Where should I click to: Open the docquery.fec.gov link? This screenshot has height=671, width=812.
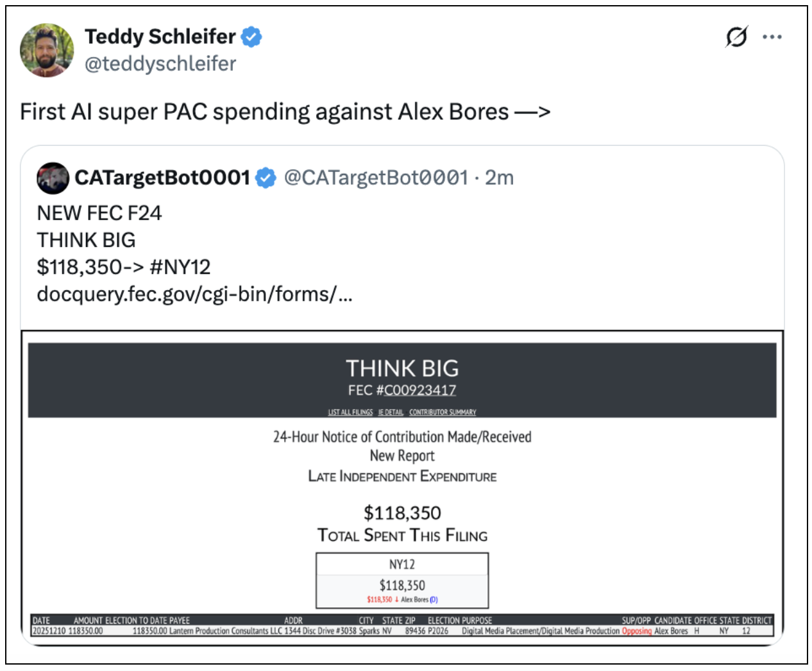[194, 294]
